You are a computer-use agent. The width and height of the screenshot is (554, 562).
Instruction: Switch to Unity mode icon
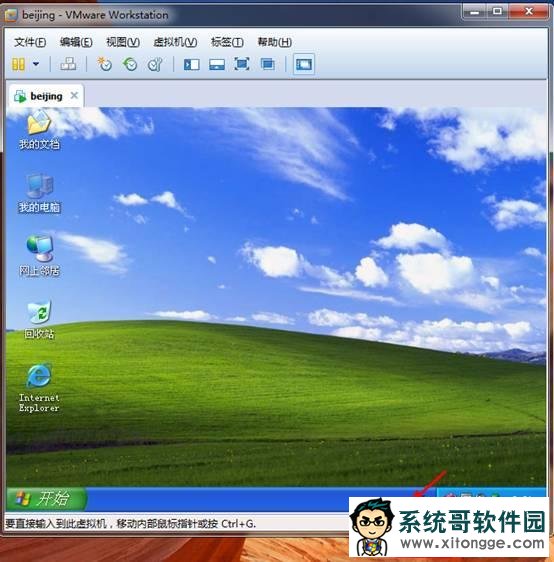[x=268, y=65]
